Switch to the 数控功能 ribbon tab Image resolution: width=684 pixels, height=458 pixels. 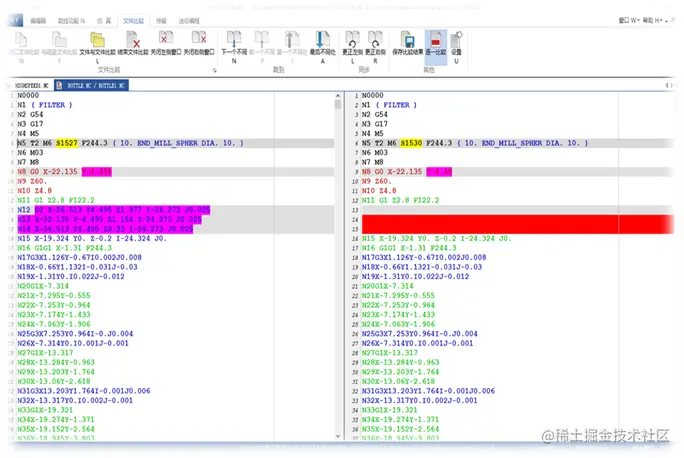click(71, 21)
